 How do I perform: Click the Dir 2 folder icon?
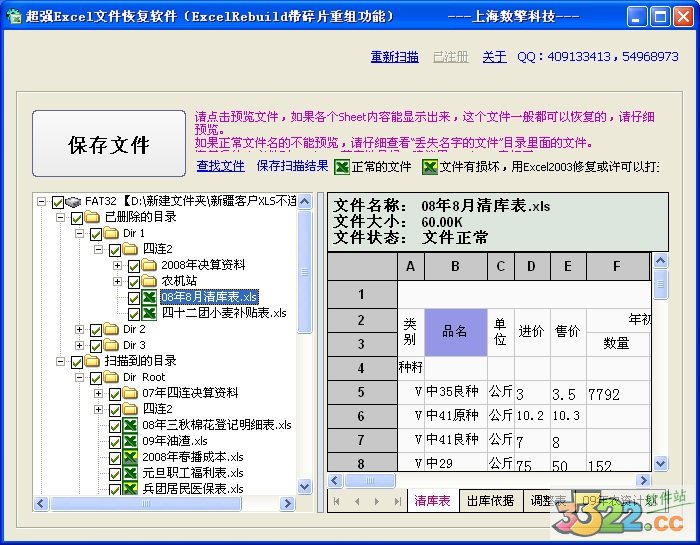pos(111,329)
